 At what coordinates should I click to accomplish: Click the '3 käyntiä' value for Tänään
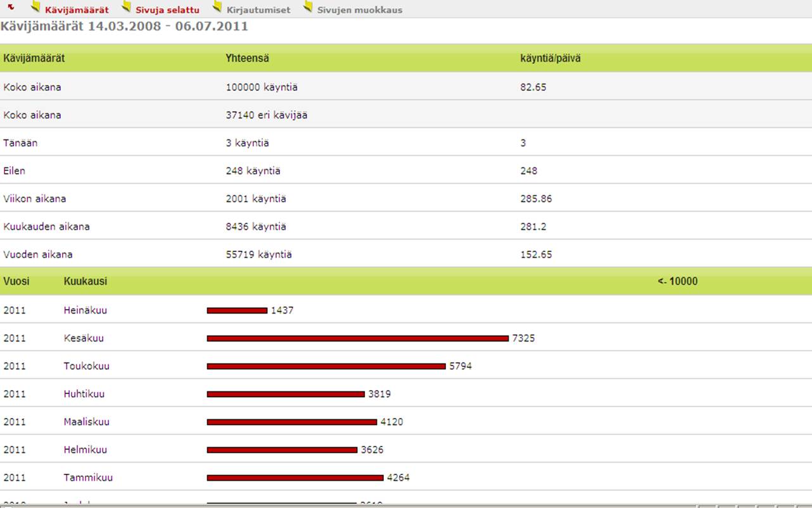click(247, 143)
